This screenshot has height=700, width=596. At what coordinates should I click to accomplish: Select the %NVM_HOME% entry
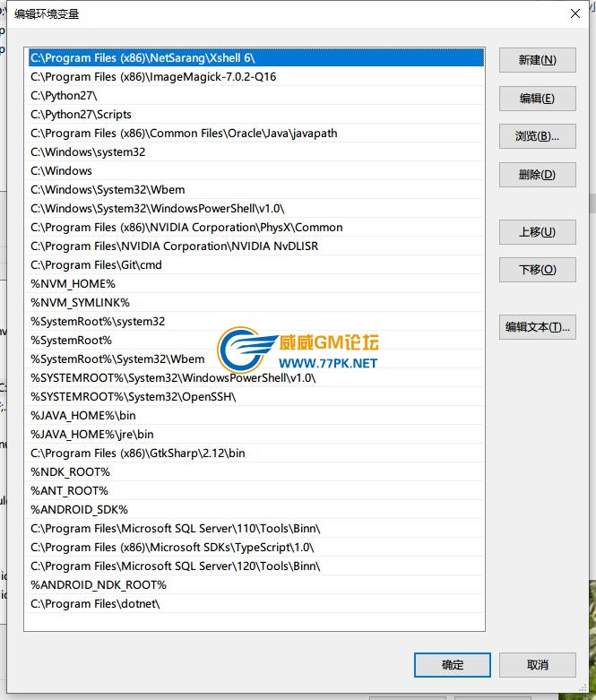[255, 283]
